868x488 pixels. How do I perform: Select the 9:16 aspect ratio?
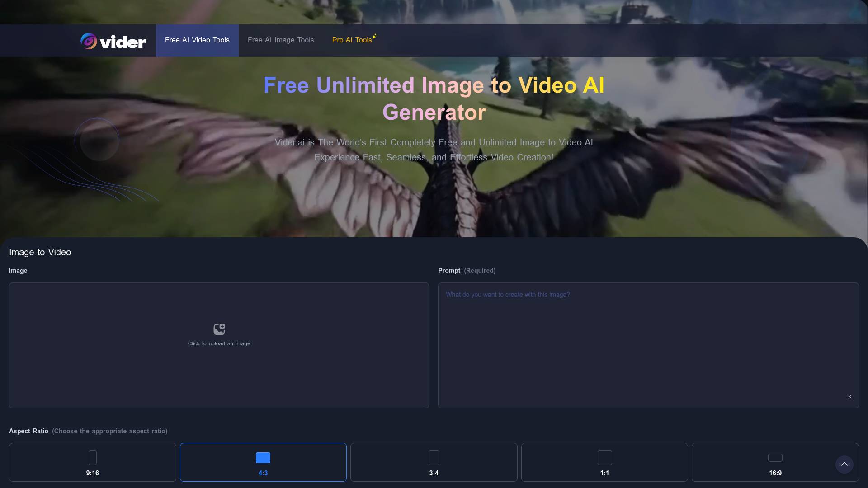point(93,462)
